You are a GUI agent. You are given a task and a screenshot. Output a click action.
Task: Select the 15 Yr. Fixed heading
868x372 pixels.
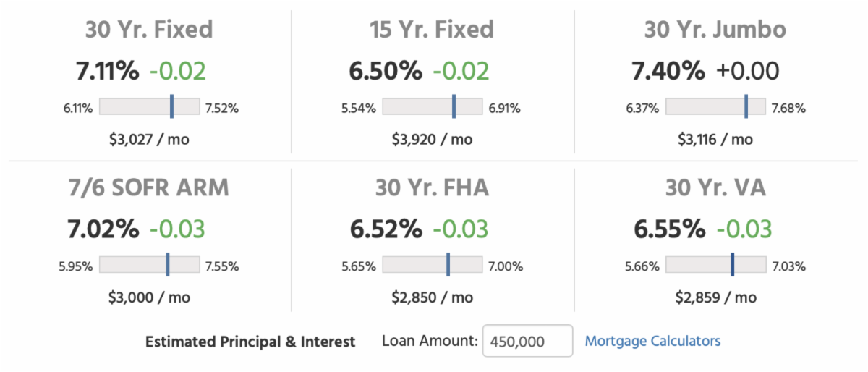pos(432,30)
